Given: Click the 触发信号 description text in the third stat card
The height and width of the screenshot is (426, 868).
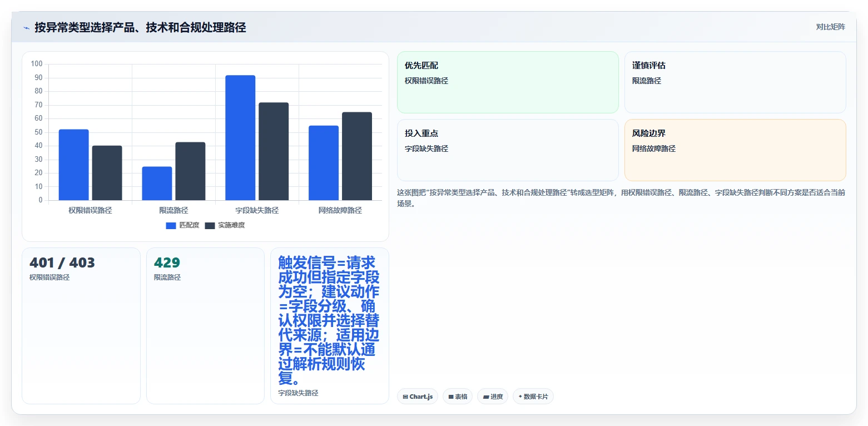Looking at the screenshot, I should point(329,320).
